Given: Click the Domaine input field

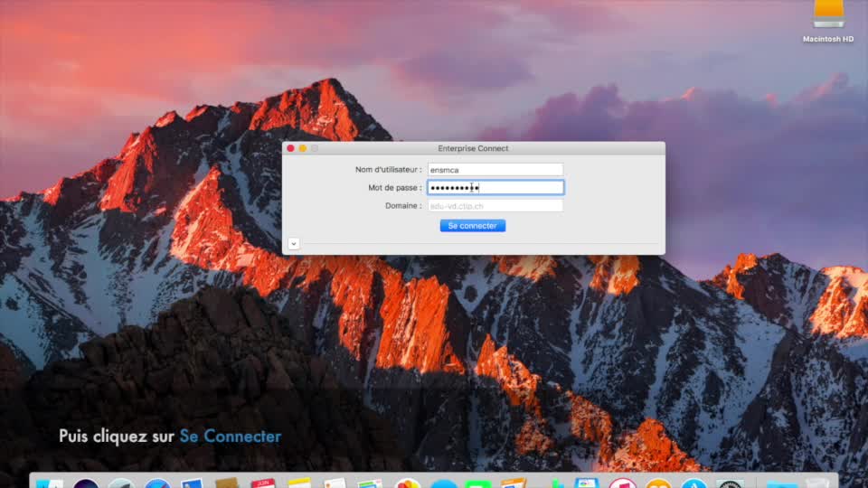Looking at the screenshot, I should [x=495, y=206].
